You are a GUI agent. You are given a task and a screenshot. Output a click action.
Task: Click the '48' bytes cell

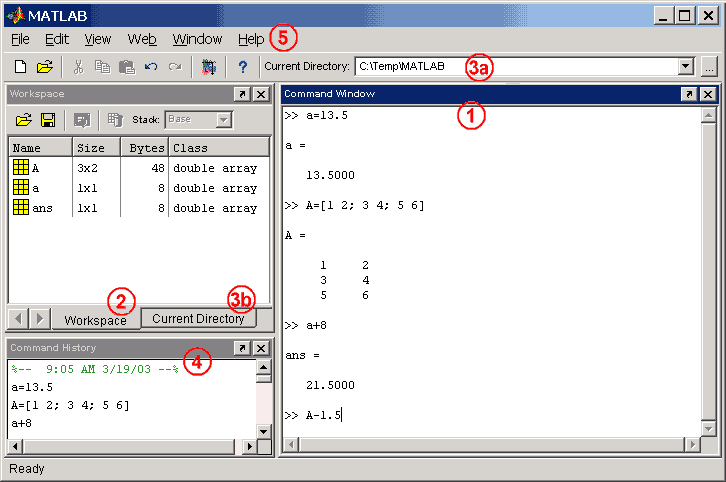pyautogui.click(x=158, y=168)
